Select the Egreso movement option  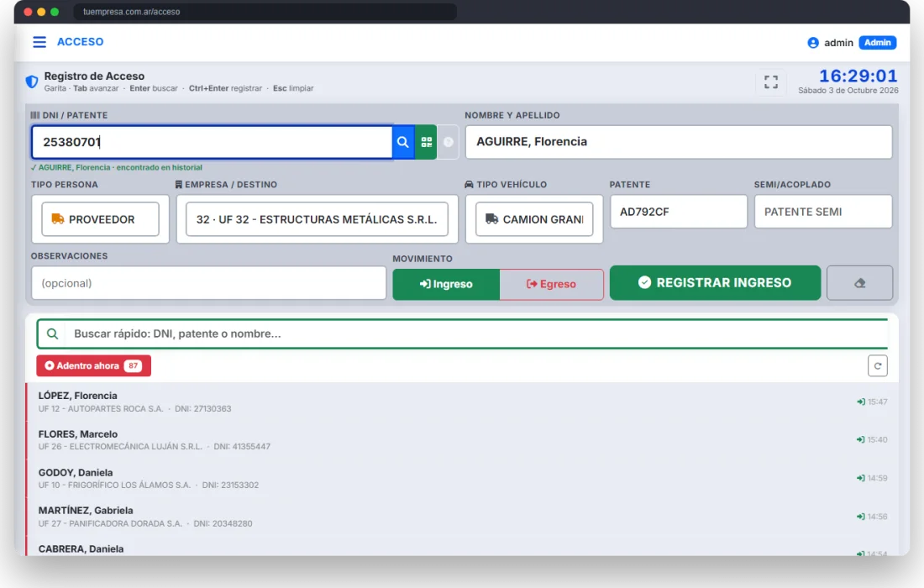(x=552, y=284)
